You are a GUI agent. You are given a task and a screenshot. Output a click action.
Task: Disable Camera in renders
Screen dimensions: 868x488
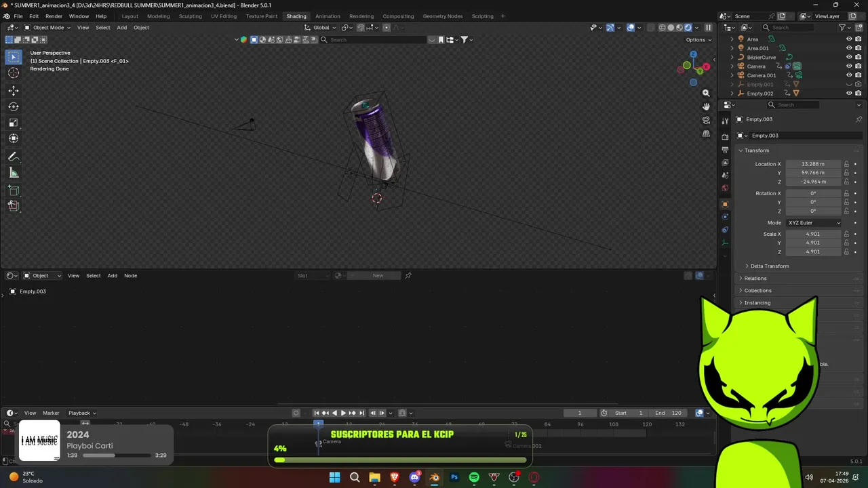coord(859,66)
